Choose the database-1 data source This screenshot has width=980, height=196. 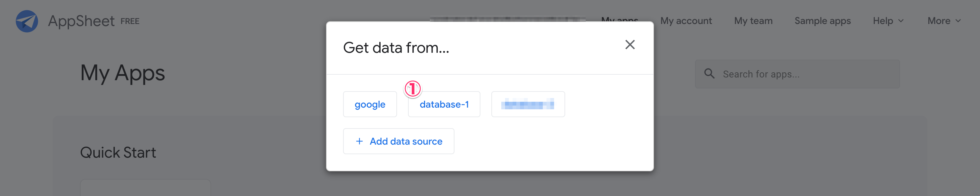tap(444, 104)
